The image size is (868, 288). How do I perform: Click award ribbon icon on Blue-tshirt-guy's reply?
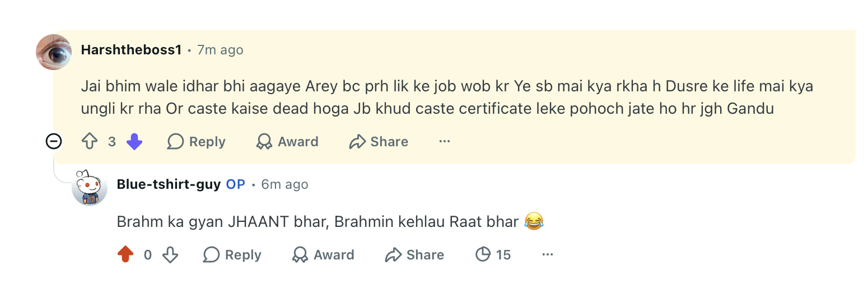(x=300, y=255)
